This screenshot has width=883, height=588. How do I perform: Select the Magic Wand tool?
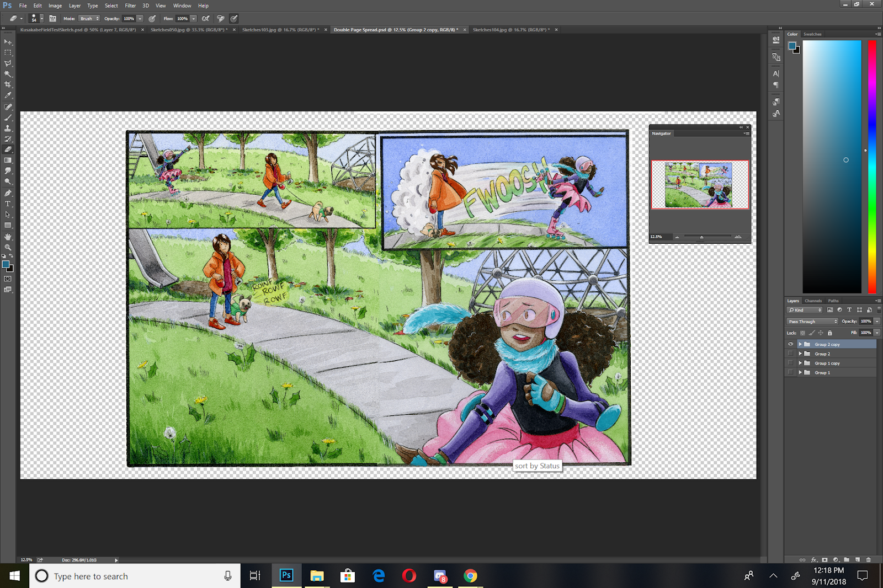8,74
